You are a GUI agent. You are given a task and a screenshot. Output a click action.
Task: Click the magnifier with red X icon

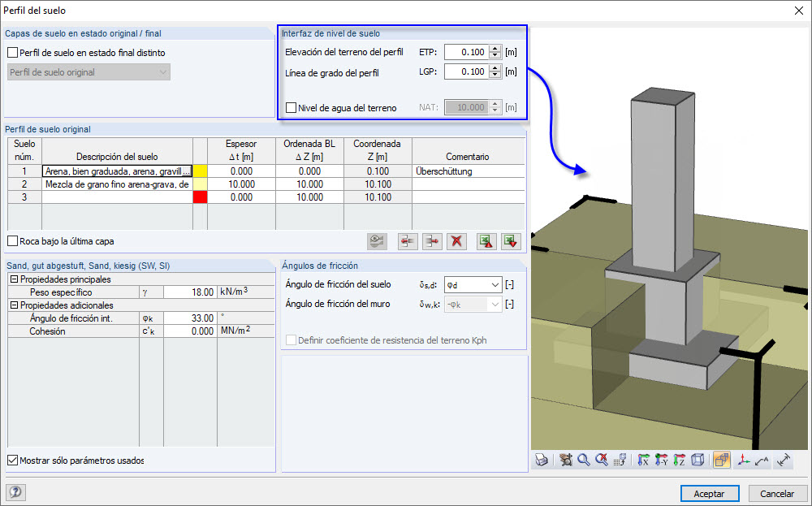click(x=601, y=460)
